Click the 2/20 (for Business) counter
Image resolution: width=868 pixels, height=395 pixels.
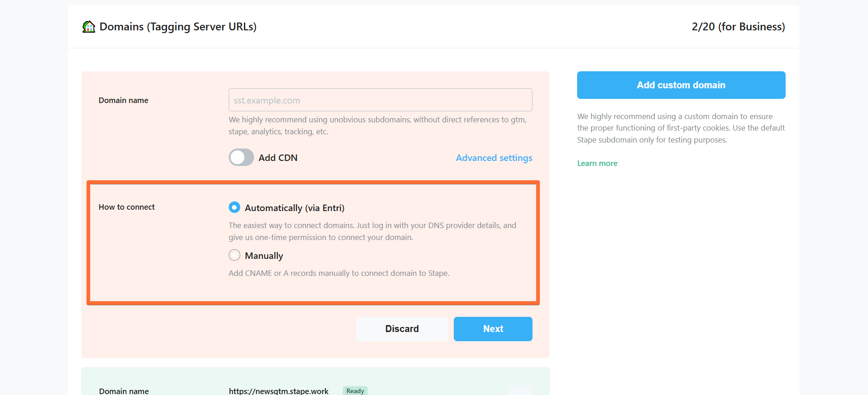(738, 27)
